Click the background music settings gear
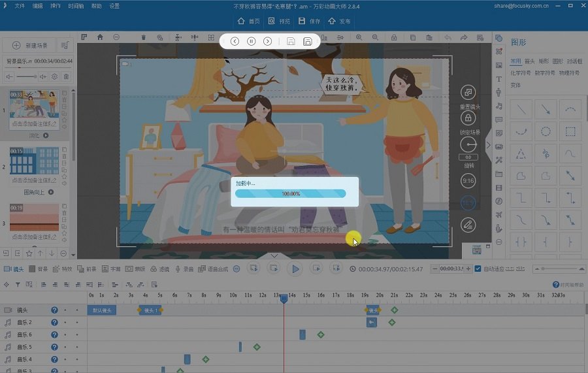 55,76
